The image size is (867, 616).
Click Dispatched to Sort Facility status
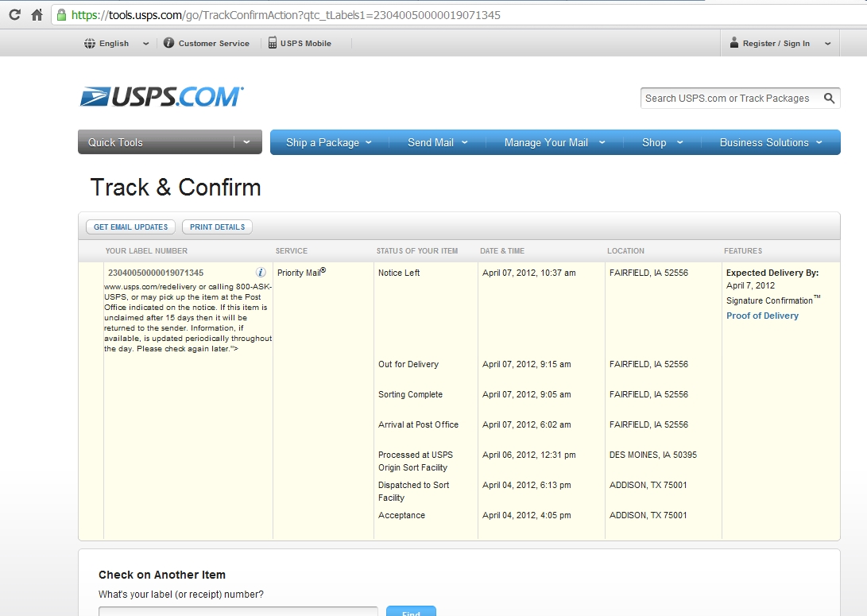pyautogui.click(x=413, y=491)
